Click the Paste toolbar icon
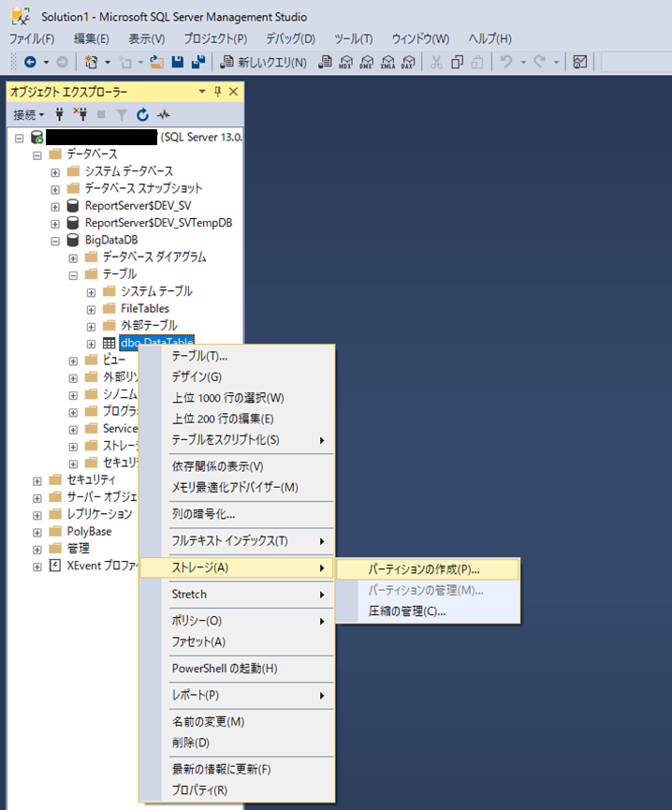The height and width of the screenshot is (810, 672). pos(477,63)
